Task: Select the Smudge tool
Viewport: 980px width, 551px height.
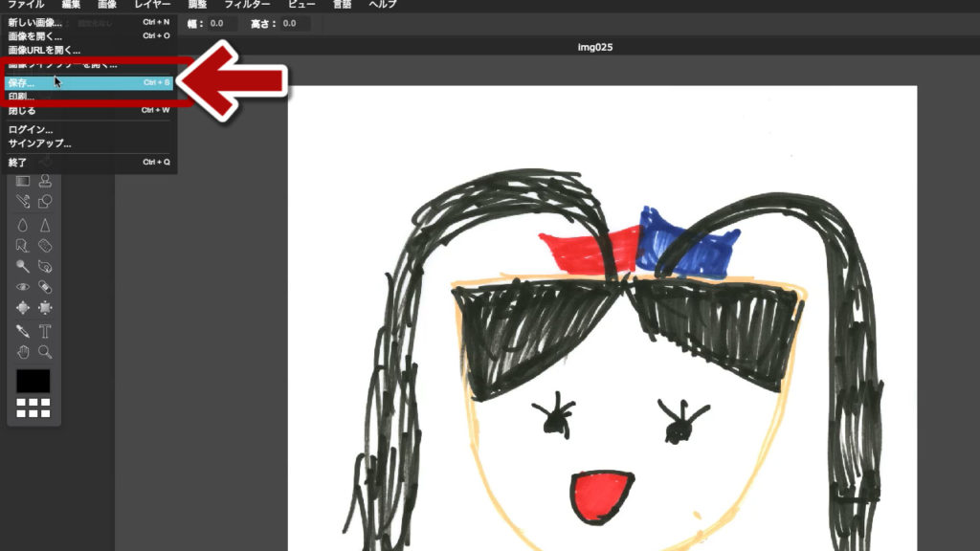Action: tap(23, 246)
